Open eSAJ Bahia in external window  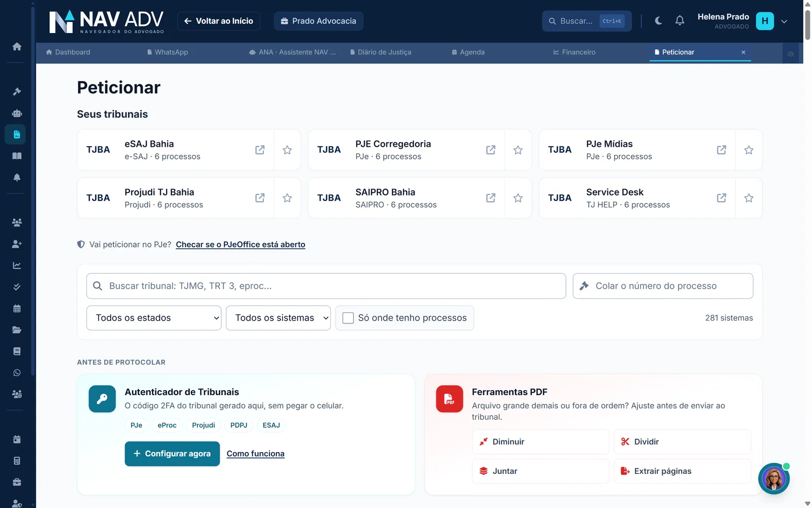coord(260,150)
